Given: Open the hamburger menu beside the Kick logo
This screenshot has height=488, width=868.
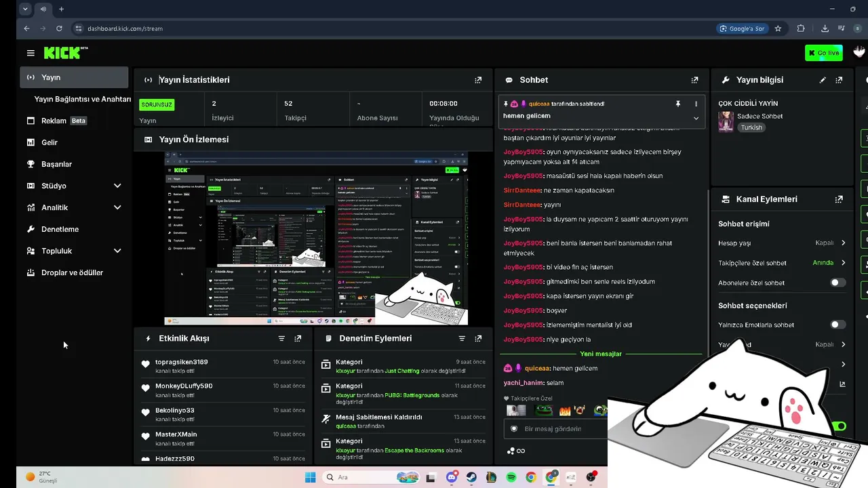Looking at the screenshot, I should pos(31,53).
